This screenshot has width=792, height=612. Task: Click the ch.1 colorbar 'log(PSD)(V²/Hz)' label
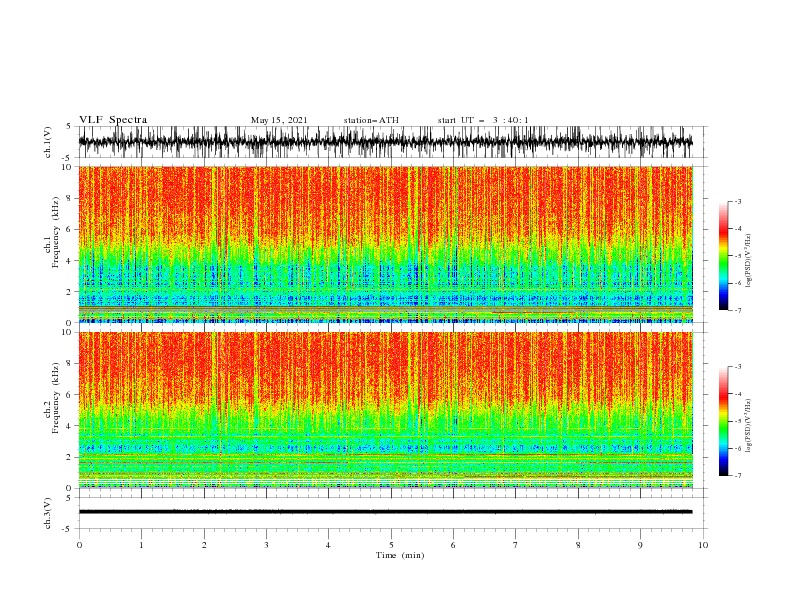pyautogui.click(x=749, y=261)
